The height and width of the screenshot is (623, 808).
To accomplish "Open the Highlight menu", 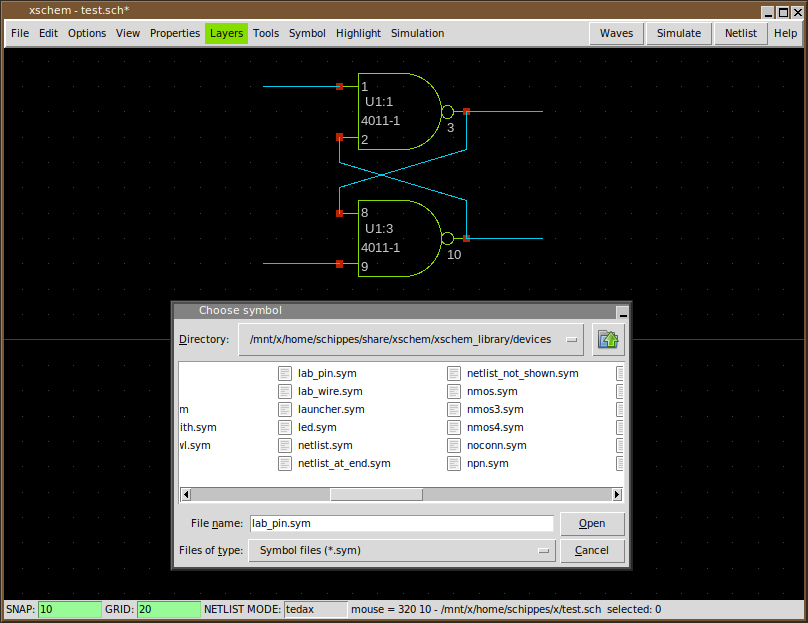I will pos(358,33).
